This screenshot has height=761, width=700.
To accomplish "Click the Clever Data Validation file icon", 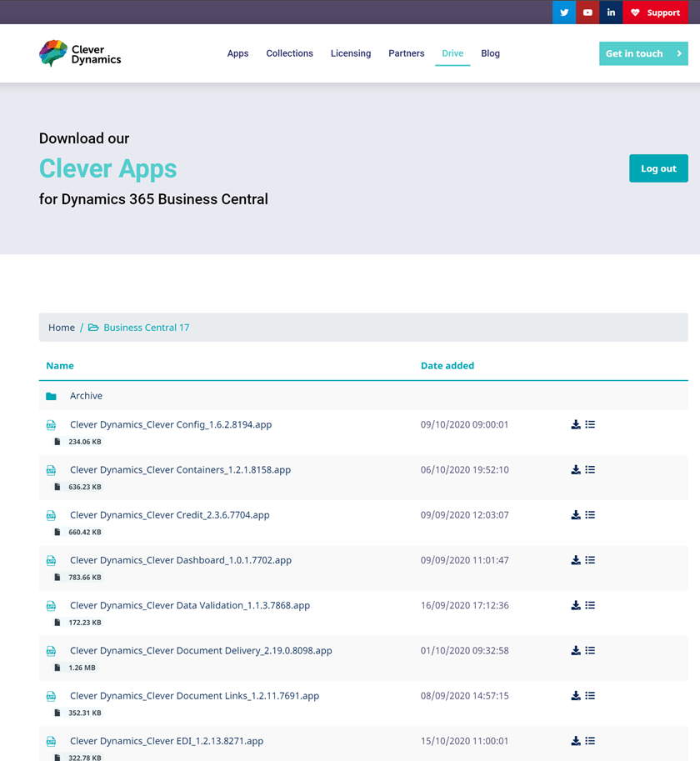I will pyautogui.click(x=51, y=606).
